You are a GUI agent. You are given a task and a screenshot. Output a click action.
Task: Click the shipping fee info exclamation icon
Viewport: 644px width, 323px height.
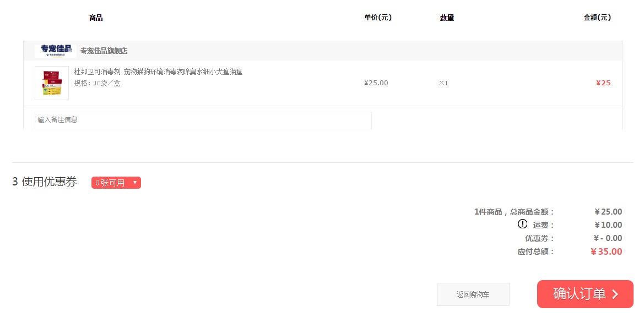point(522,224)
